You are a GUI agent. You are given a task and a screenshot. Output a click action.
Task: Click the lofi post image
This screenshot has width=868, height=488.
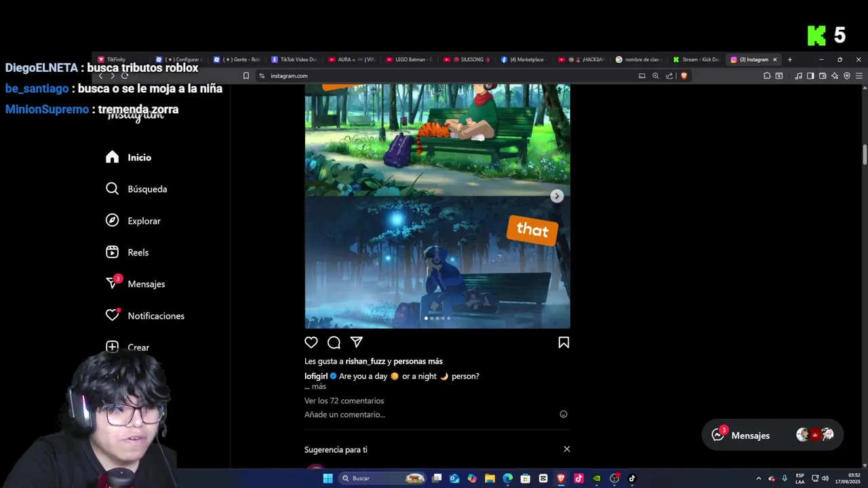437,206
